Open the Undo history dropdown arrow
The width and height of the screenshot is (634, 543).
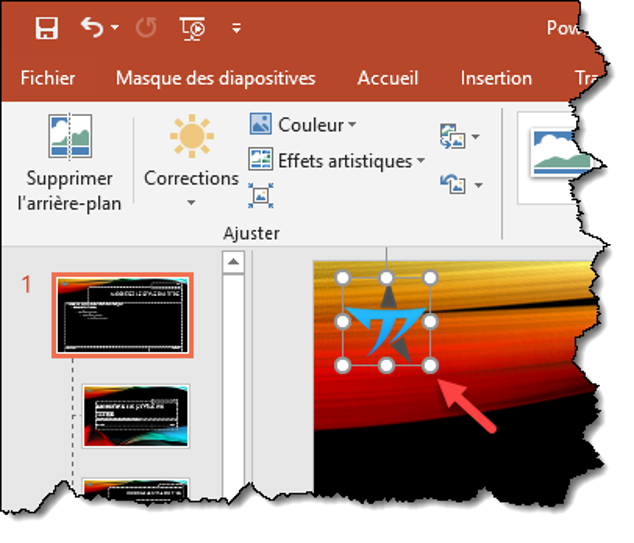(114, 27)
